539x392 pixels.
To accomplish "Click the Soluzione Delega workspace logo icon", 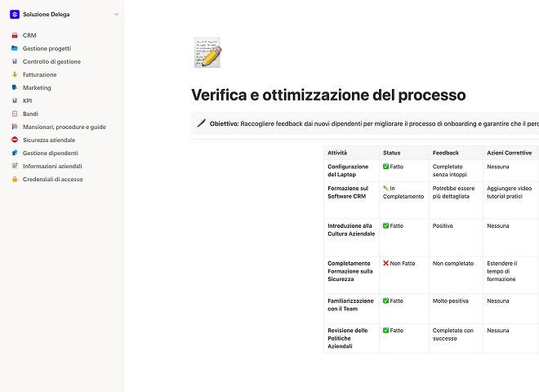I will pos(15,15).
